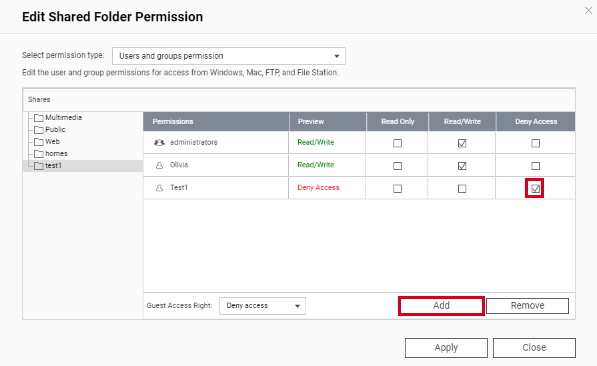Image resolution: width=597 pixels, height=366 pixels.
Task: Click the test1 folder icon
Action: point(38,166)
